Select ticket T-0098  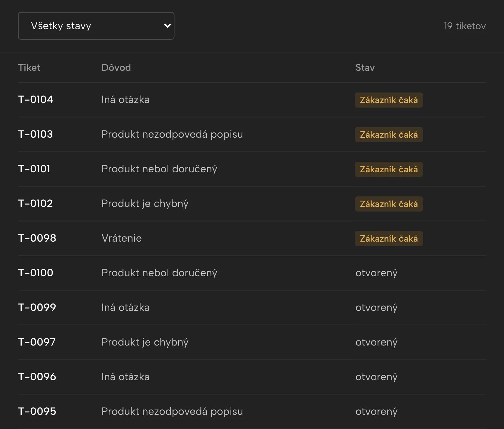(x=37, y=238)
